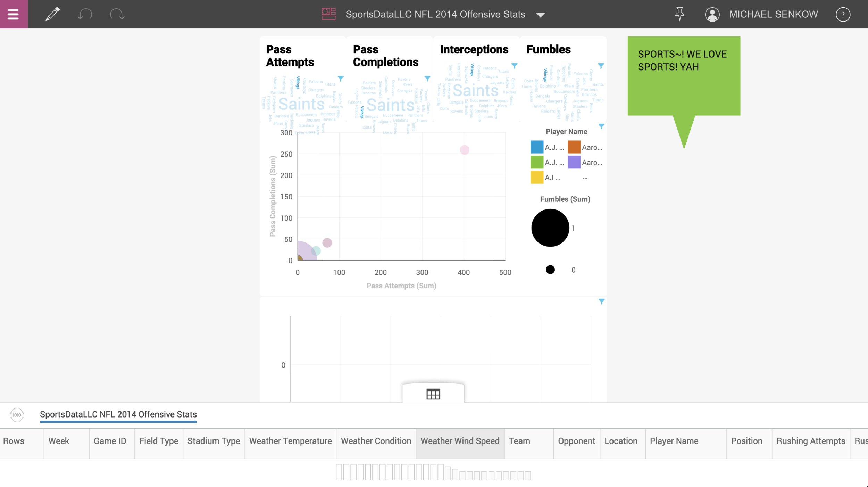The width and height of the screenshot is (868, 487).
Task: Toggle the Player Name legend filter
Action: 601,126
